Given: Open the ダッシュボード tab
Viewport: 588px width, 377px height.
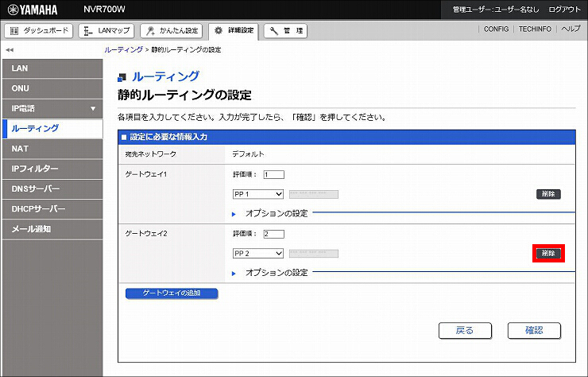Looking at the screenshot, I should [39, 31].
